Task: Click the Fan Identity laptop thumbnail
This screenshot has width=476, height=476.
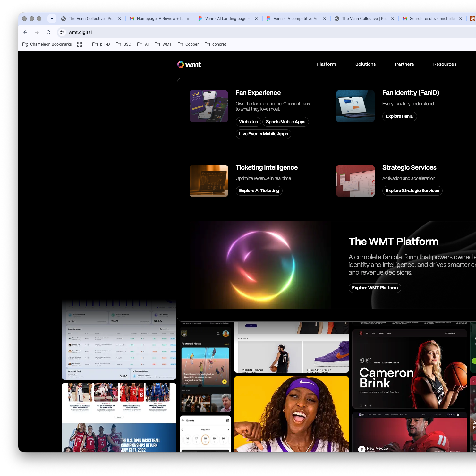Action: (355, 106)
